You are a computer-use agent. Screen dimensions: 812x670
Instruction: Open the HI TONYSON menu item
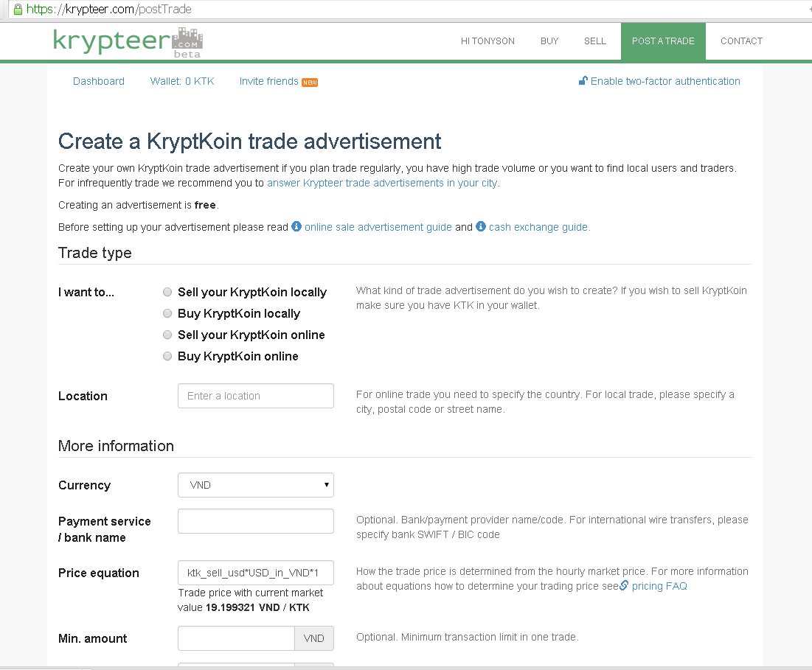tap(487, 41)
